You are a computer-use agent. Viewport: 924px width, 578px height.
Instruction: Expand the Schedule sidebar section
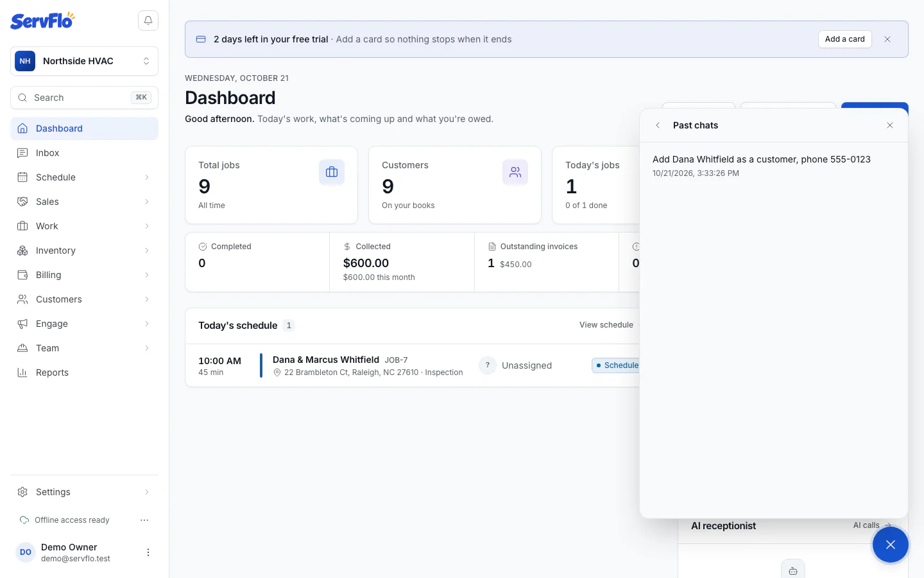click(84, 177)
